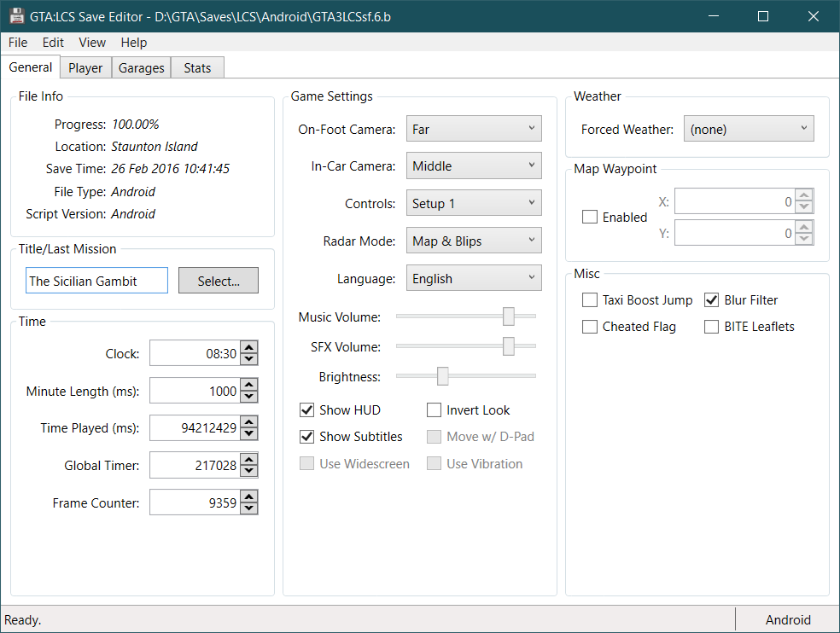Click the Frame Counter value field
This screenshot has height=633, width=840.
click(x=195, y=502)
